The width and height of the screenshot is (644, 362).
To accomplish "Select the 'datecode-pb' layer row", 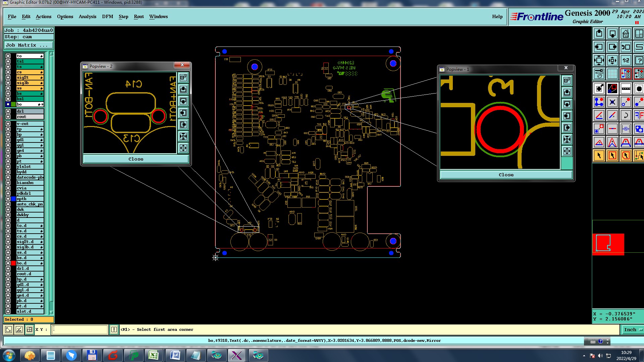I will 30,177.
